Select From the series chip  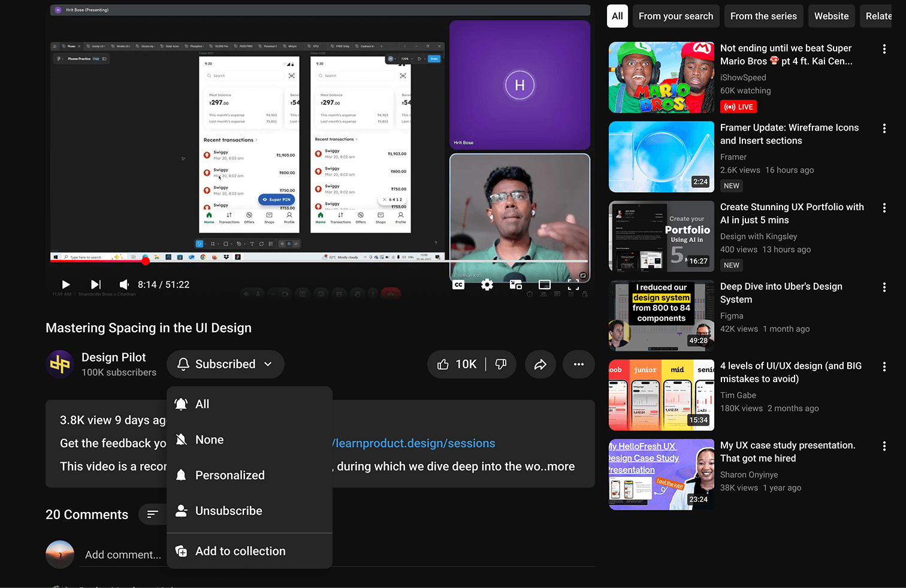click(763, 16)
